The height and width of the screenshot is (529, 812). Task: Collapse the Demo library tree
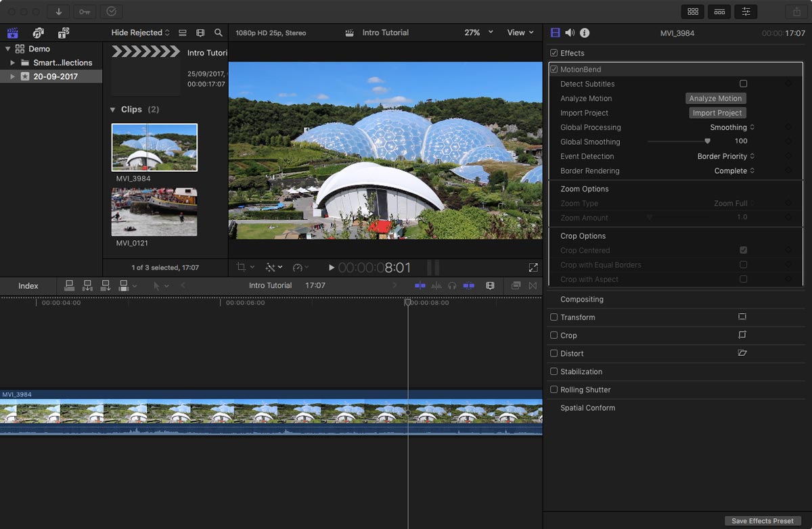click(x=7, y=49)
